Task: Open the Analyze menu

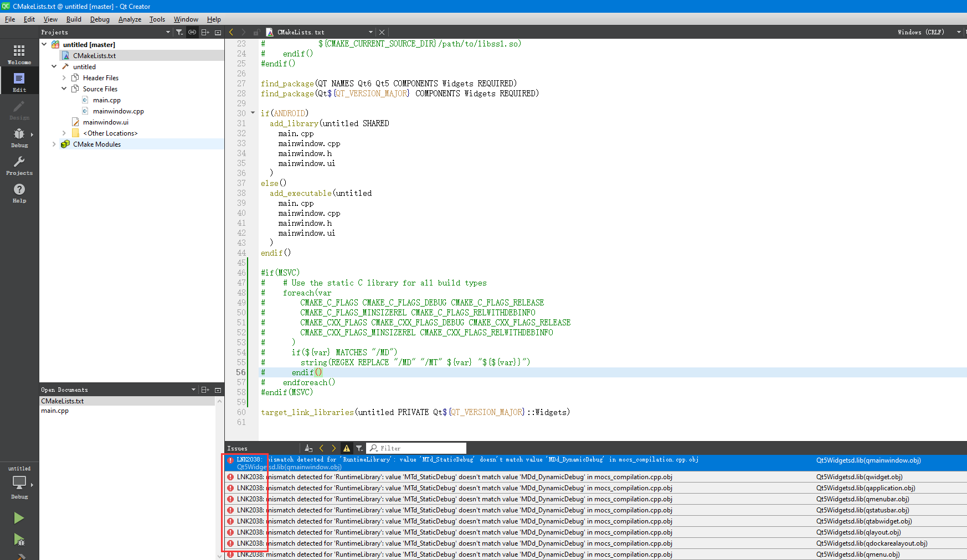Action: [130, 19]
